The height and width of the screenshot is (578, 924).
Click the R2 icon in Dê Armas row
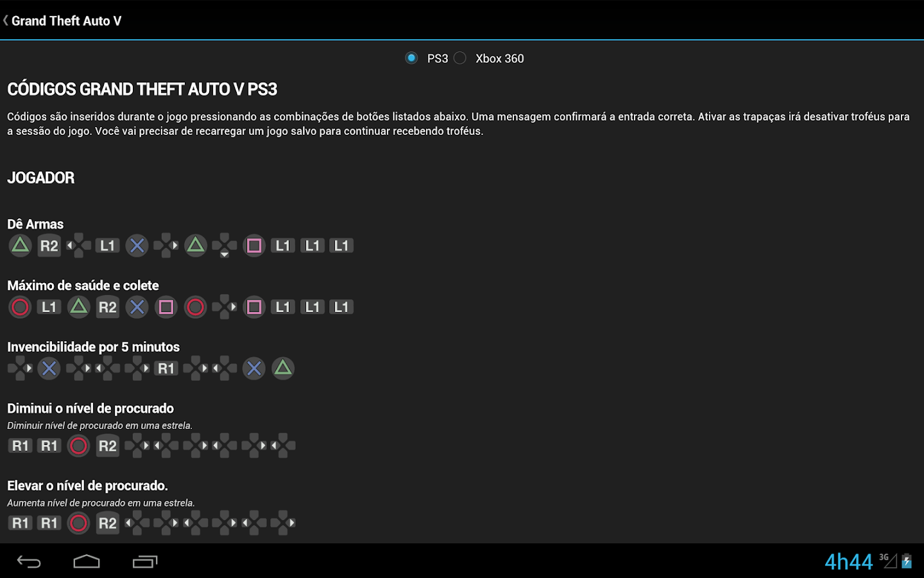point(49,246)
